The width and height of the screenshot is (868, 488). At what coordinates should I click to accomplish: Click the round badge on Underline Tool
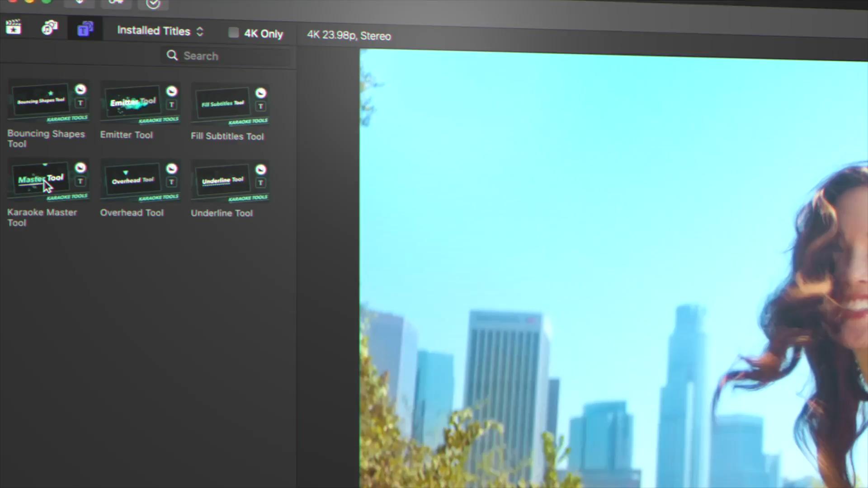click(x=261, y=169)
